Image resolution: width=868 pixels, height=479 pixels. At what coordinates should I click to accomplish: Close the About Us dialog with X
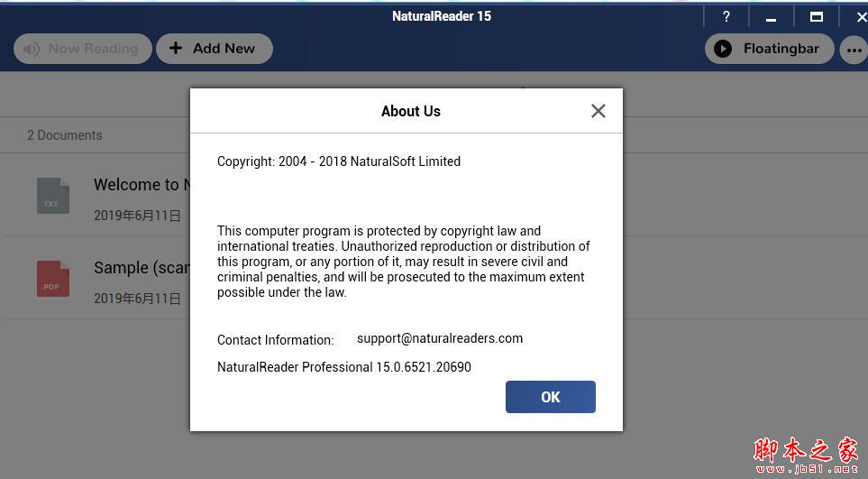598,111
